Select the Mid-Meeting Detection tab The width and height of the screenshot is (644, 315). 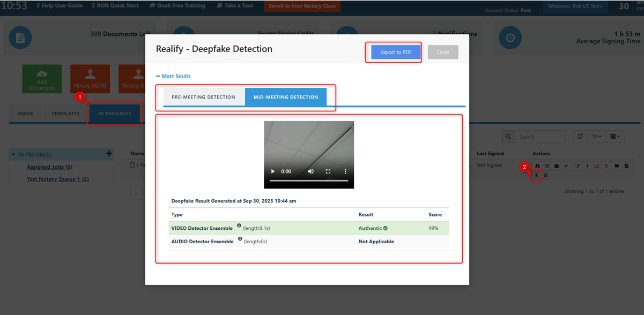[285, 97]
